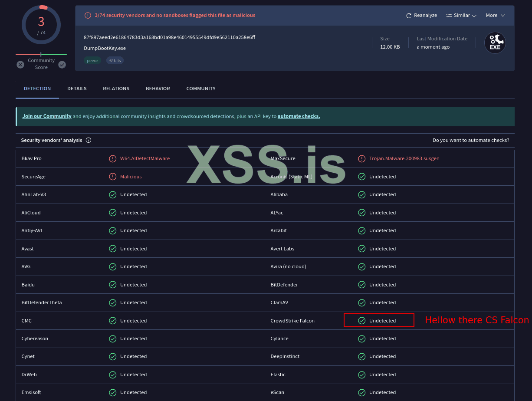Click ClamAV undetected check icon
Image resolution: width=532 pixels, height=401 pixels.
[362, 302]
